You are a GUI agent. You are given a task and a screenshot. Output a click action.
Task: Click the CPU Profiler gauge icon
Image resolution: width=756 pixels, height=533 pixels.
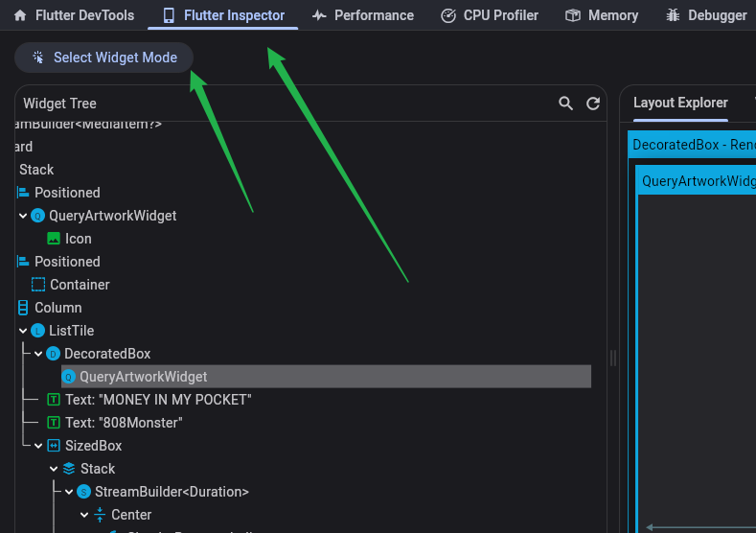(x=448, y=15)
